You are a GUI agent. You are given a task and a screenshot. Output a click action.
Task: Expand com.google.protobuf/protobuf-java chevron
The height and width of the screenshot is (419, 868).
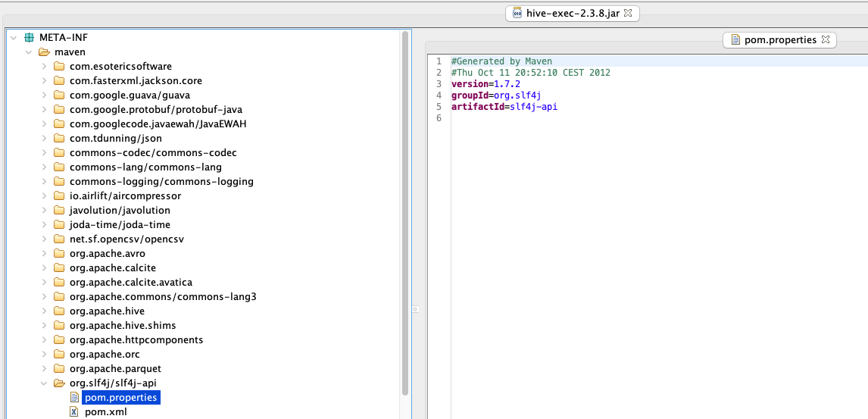pos(44,110)
